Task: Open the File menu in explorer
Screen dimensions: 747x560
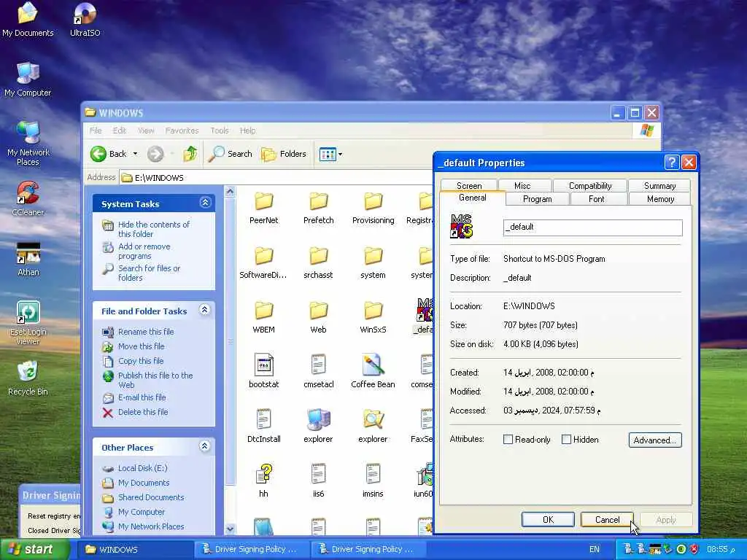Action: [x=96, y=131]
